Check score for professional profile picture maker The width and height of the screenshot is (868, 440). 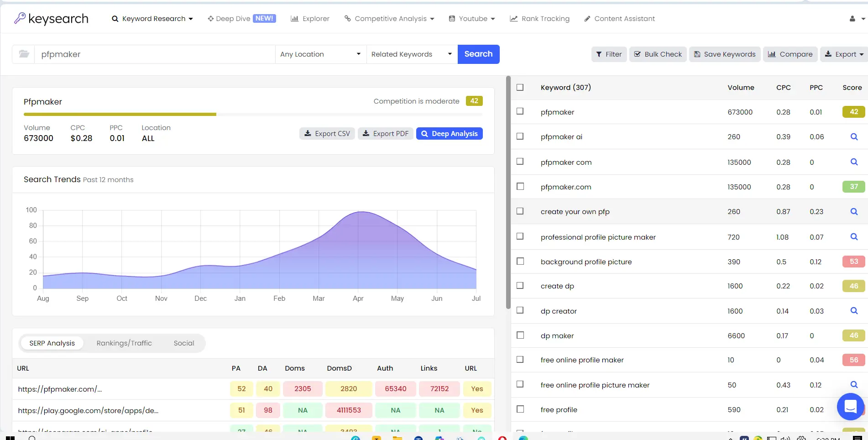pos(854,237)
